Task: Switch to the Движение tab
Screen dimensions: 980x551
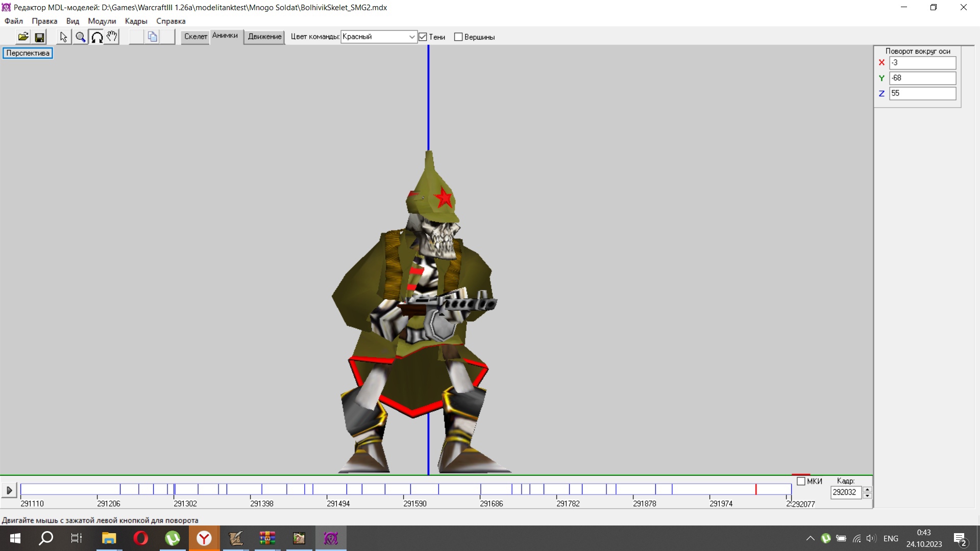Action: [264, 37]
